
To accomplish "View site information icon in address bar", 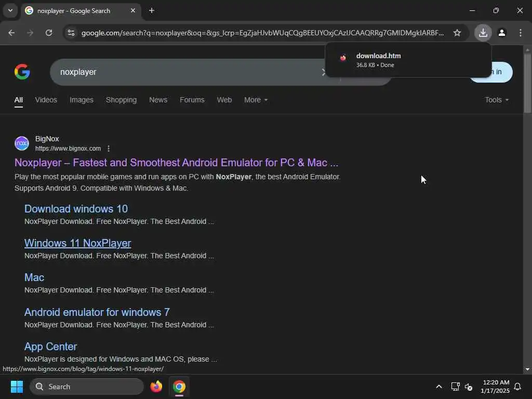I will tap(71, 33).
